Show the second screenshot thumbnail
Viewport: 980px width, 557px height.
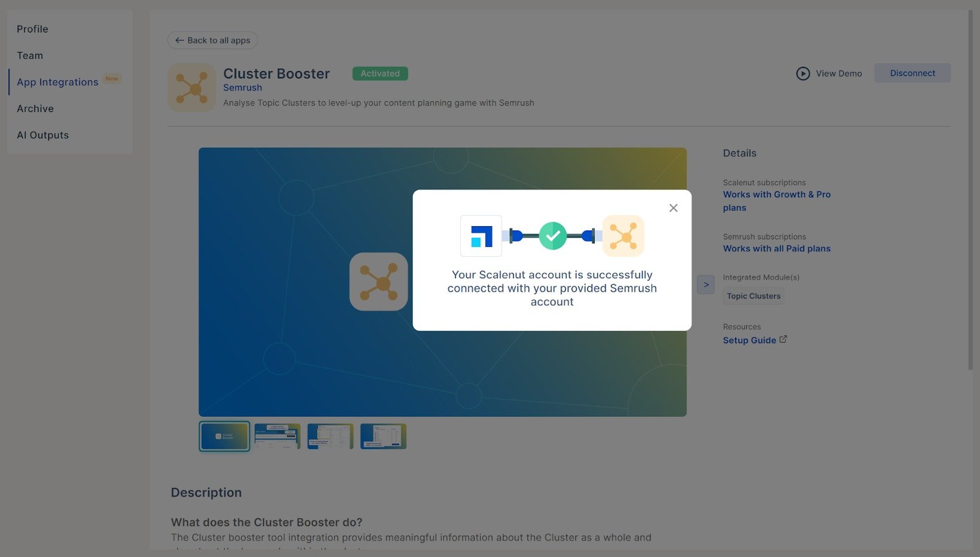click(277, 436)
